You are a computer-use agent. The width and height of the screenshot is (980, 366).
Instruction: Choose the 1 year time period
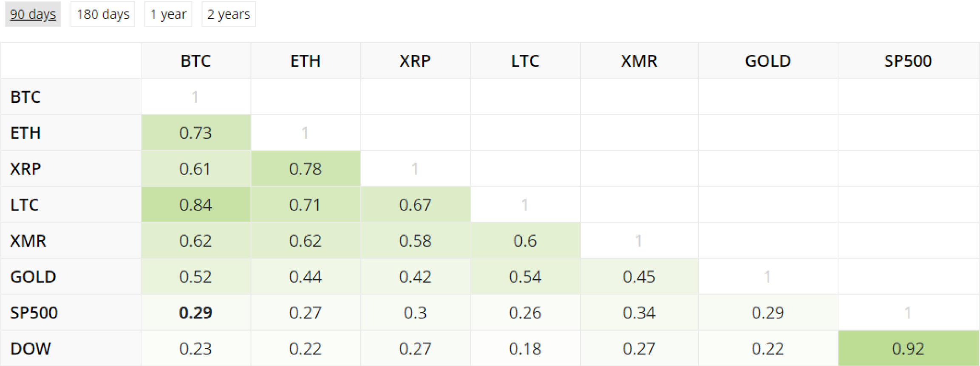pyautogui.click(x=168, y=14)
